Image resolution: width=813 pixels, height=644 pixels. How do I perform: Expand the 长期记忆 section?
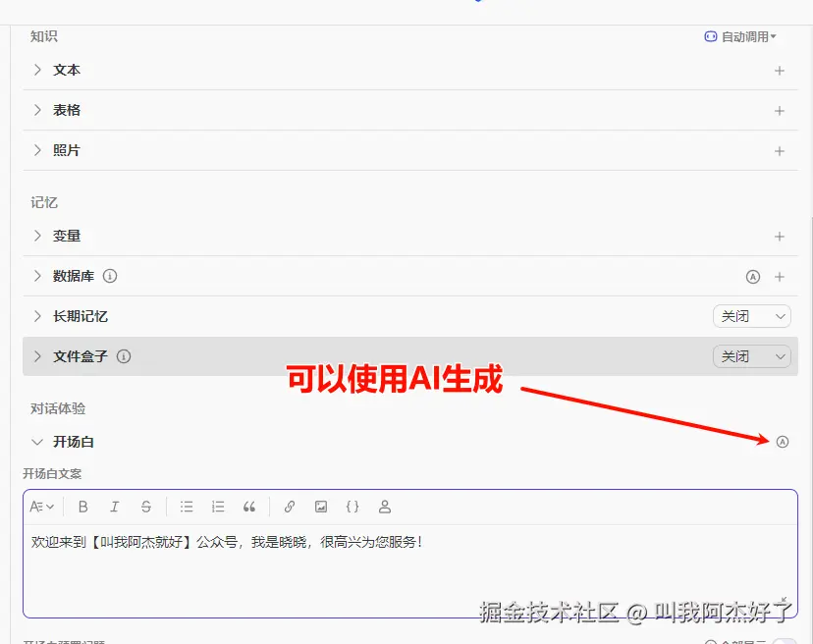pyautogui.click(x=37, y=316)
